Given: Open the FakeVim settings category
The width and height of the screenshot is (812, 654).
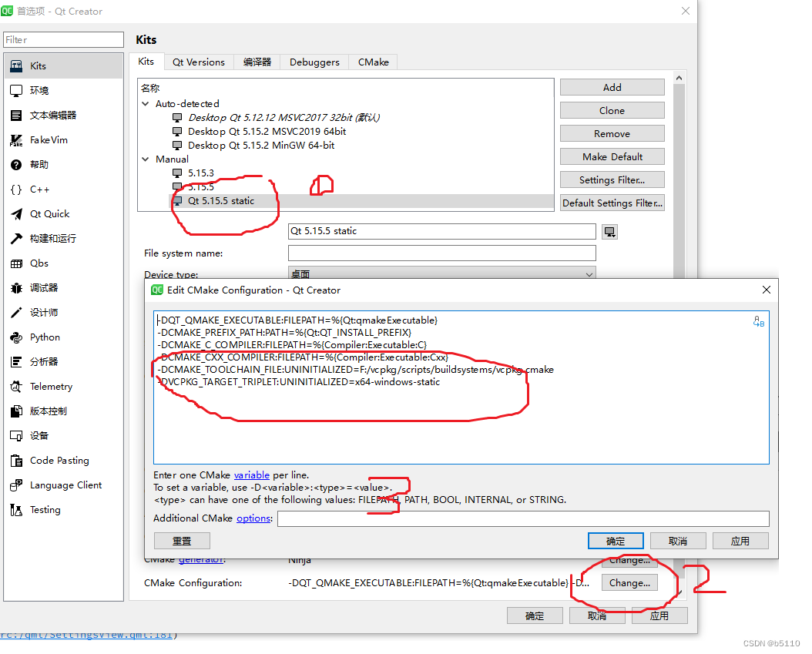Looking at the screenshot, I should 63,139.
